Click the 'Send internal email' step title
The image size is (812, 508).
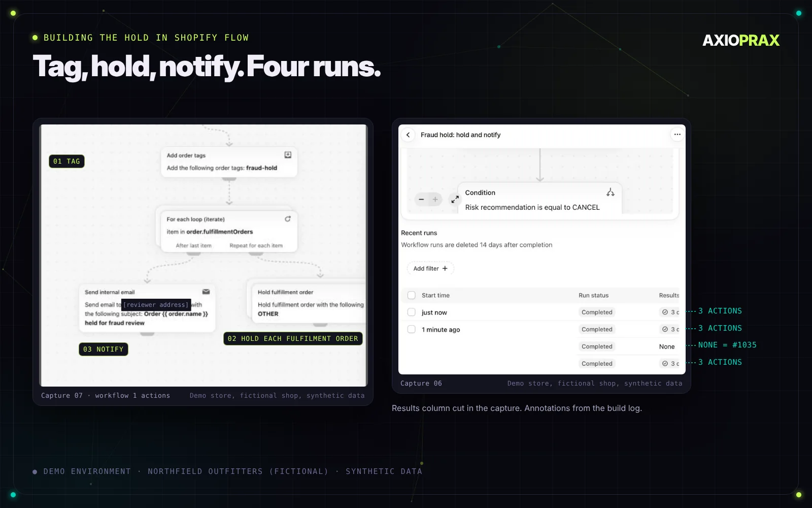click(110, 292)
